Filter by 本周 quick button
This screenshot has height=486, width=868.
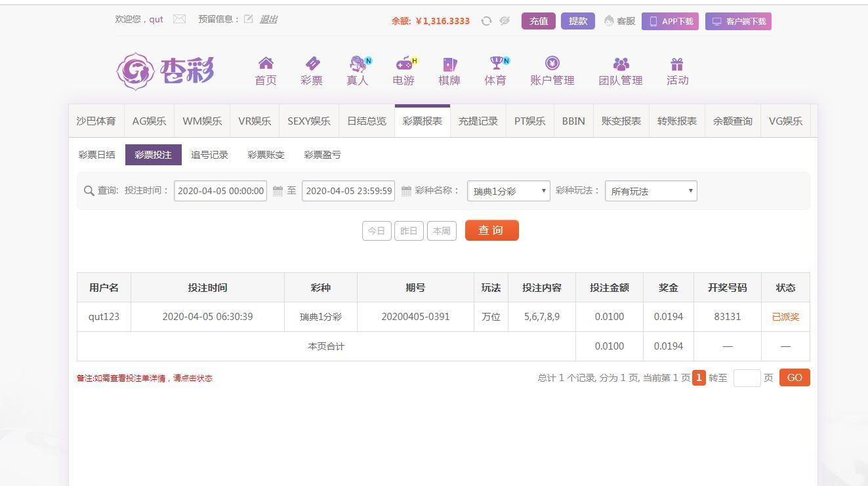(442, 231)
